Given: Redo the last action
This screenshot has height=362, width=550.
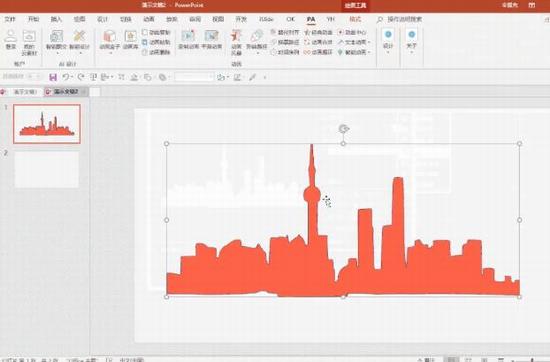Looking at the screenshot, I should (x=81, y=77).
